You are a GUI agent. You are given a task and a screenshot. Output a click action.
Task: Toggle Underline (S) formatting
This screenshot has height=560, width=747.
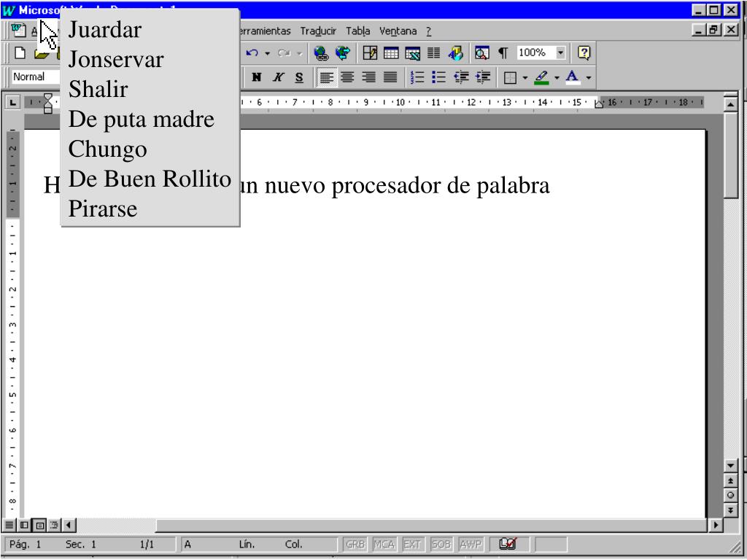tap(299, 77)
